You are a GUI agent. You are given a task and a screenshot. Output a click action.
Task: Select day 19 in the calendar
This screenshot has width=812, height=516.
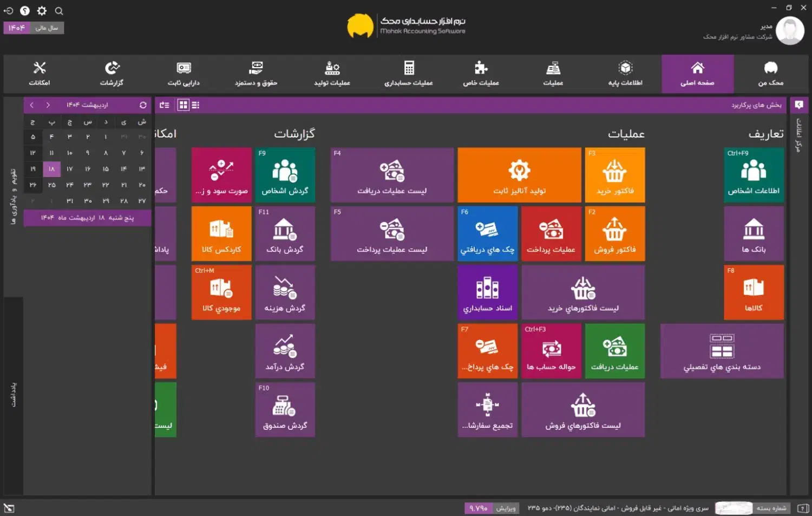(x=33, y=169)
